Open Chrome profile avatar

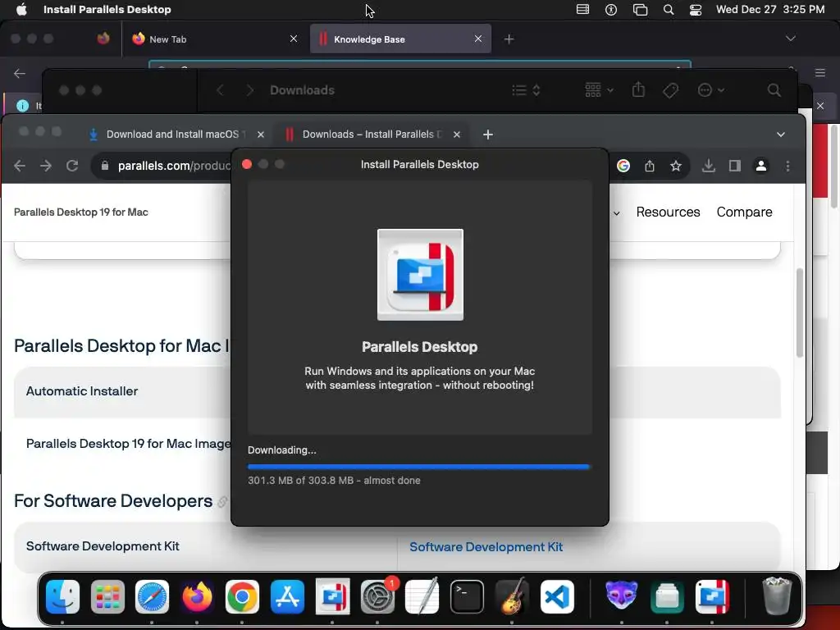point(761,166)
